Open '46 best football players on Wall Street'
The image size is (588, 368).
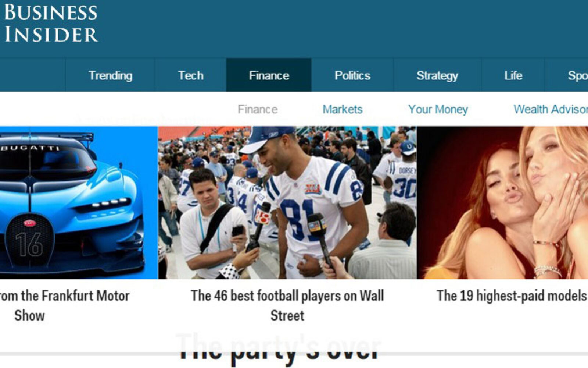tap(287, 305)
